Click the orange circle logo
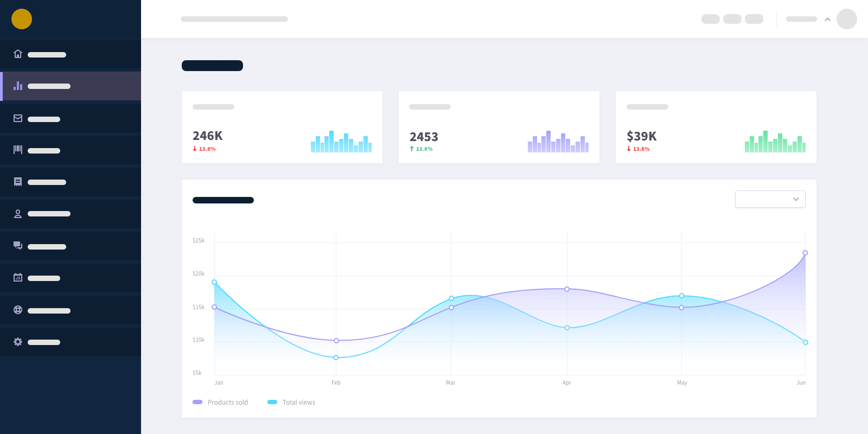Screen dimensions: 868x434 point(22,19)
